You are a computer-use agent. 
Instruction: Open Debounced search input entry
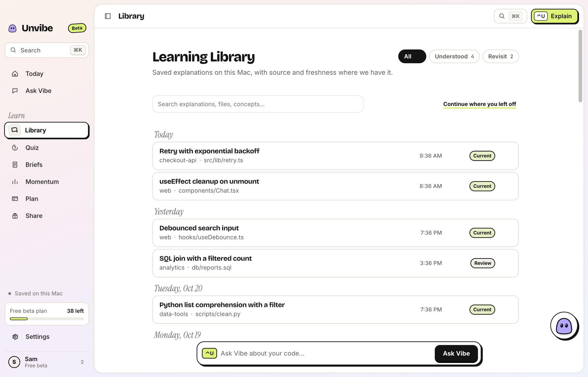pyautogui.click(x=335, y=233)
